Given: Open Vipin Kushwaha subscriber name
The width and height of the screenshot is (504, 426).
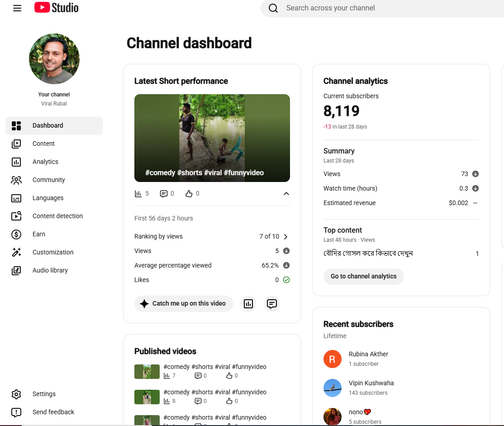Looking at the screenshot, I should point(371,383).
